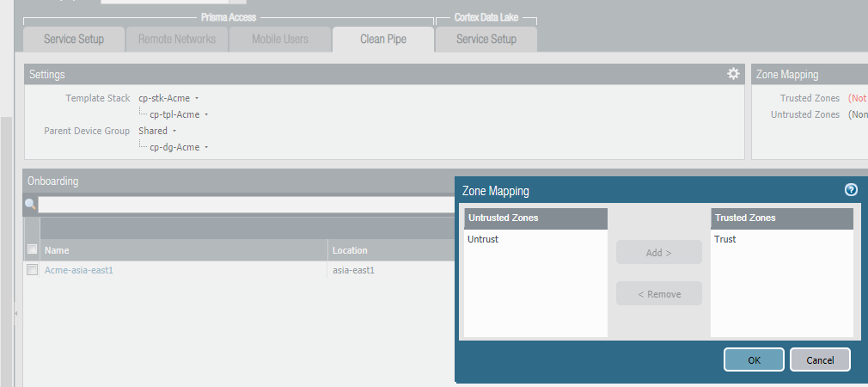868x387 pixels.
Task: Click the Parent Device Group label
Action: coord(87,131)
